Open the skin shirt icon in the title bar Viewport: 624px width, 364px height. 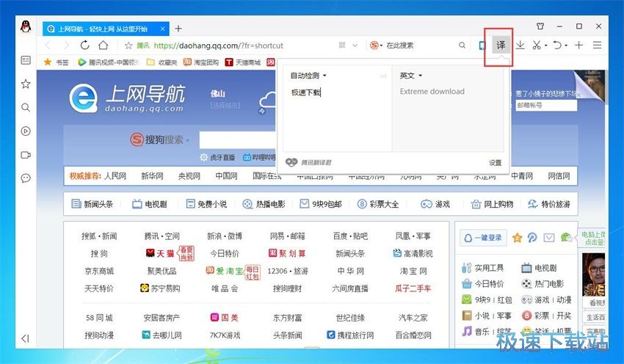(540, 26)
